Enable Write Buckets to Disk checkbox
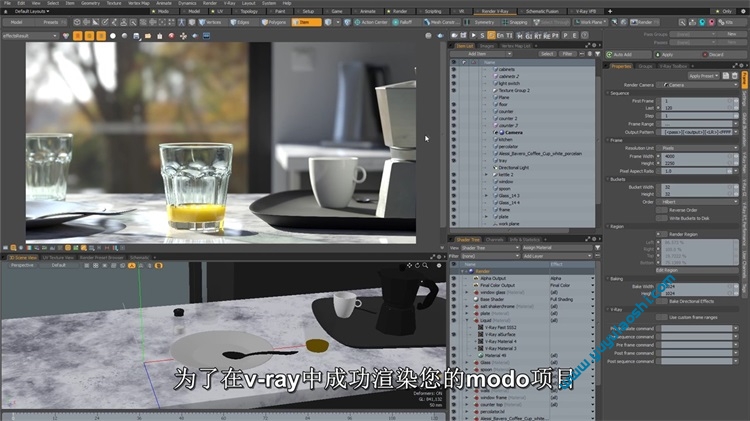The height and width of the screenshot is (421, 750). coord(662,218)
